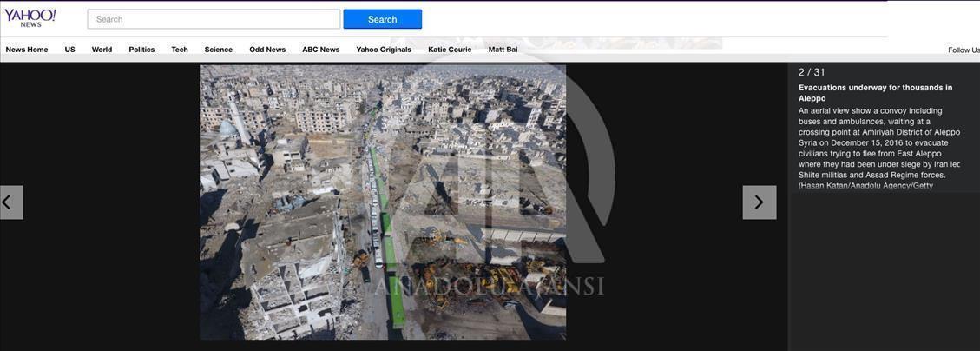Click the aerial Aleppo convoy photo
Viewport: 980px width, 351px height.
coord(383,202)
